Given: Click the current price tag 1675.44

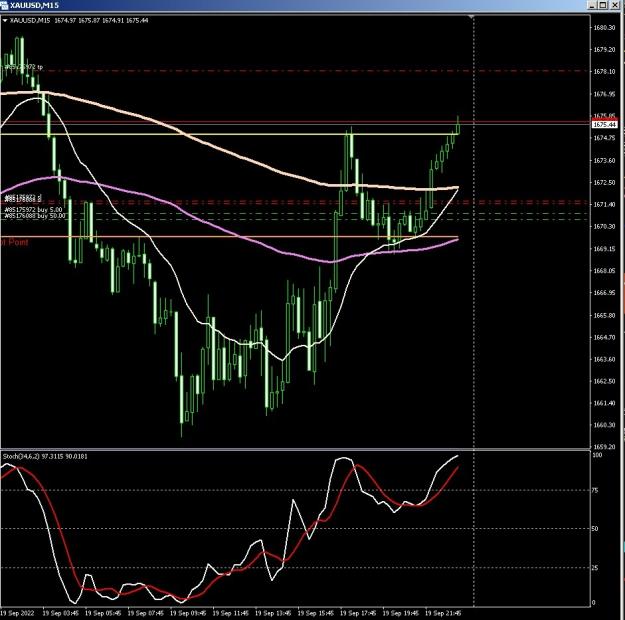Looking at the screenshot, I should tap(605, 125).
